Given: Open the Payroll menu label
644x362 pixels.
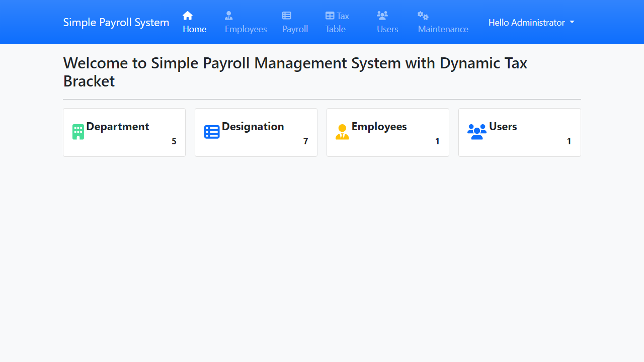Looking at the screenshot, I should point(295,29).
